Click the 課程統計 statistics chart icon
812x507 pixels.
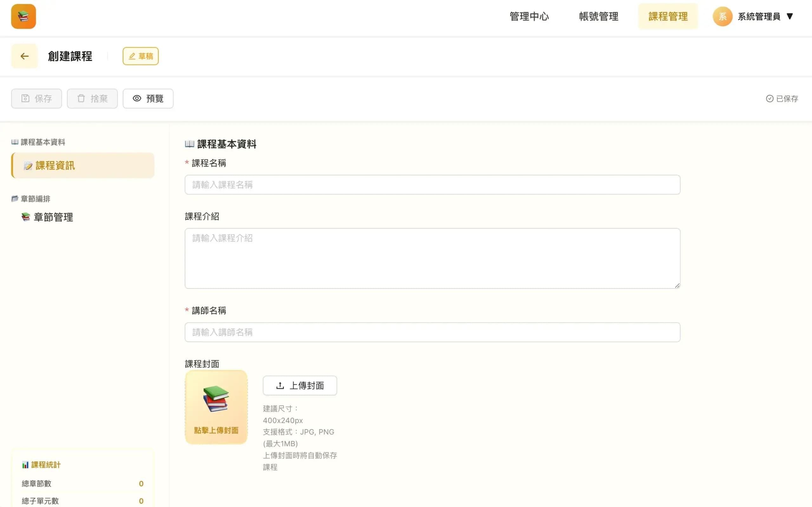pyautogui.click(x=25, y=465)
